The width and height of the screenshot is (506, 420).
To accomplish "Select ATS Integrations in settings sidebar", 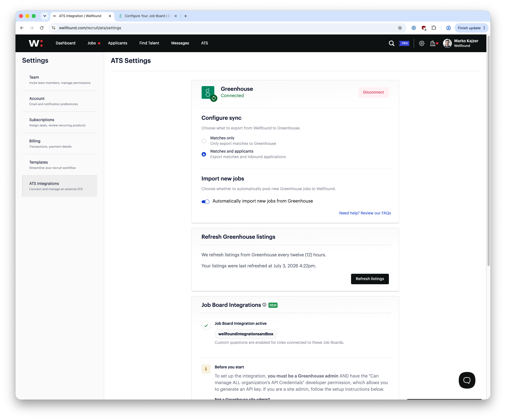I will pyautogui.click(x=60, y=186).
